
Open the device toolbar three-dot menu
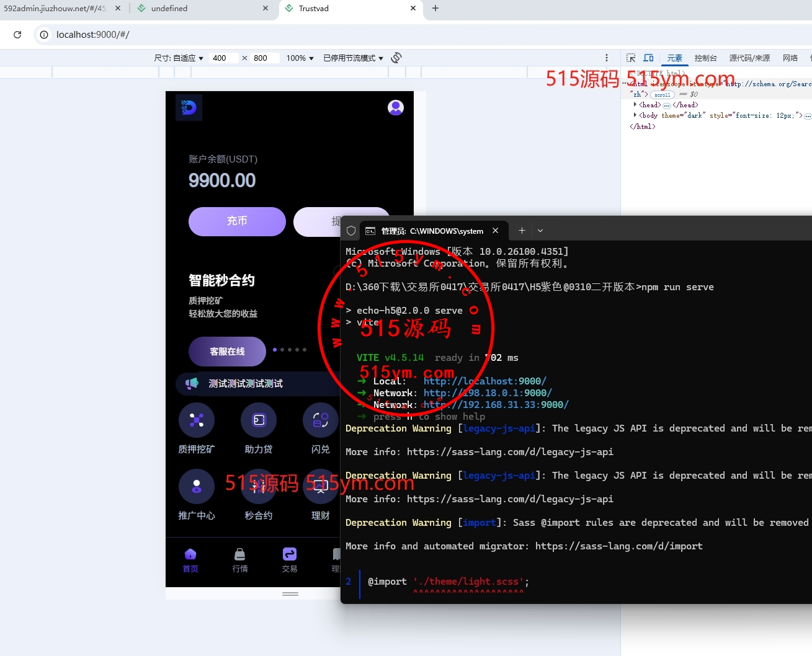[x=607, y=58]
